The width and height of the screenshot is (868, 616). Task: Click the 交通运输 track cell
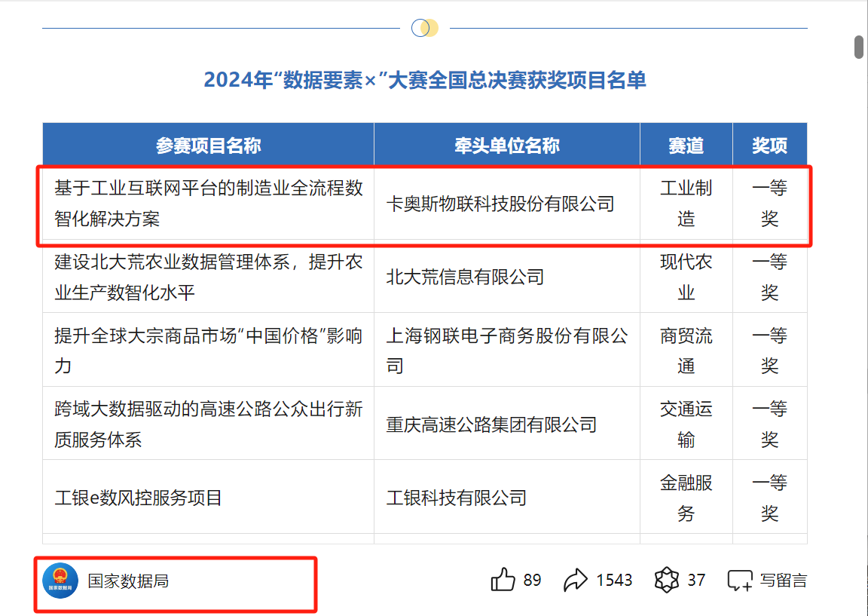click(x=686, y=424)
